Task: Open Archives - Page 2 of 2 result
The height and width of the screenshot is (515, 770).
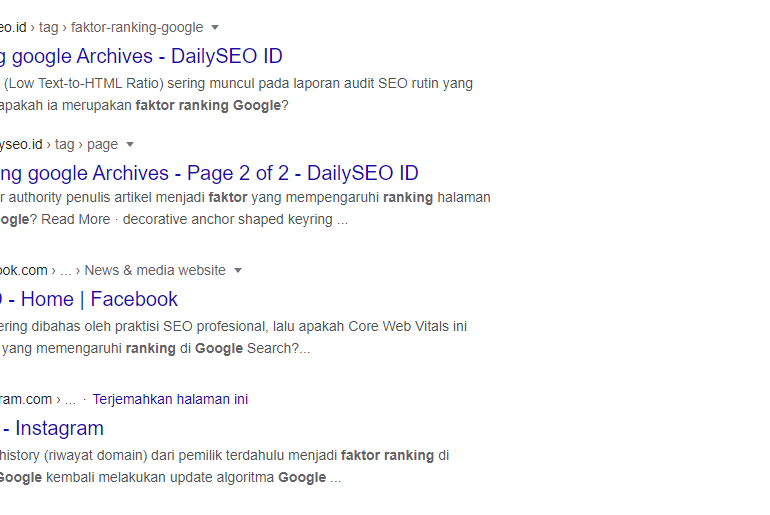Action: coord(209,173)
